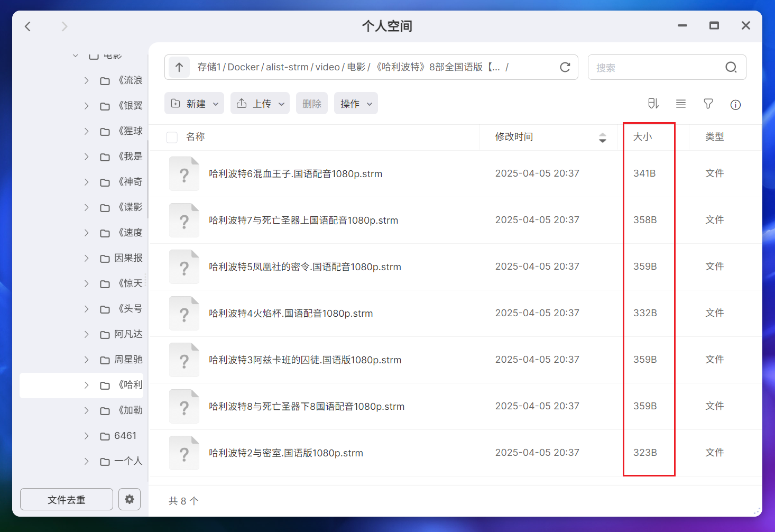
Task: Click the 共 8 个 status text
Action: tap(183, 501)
